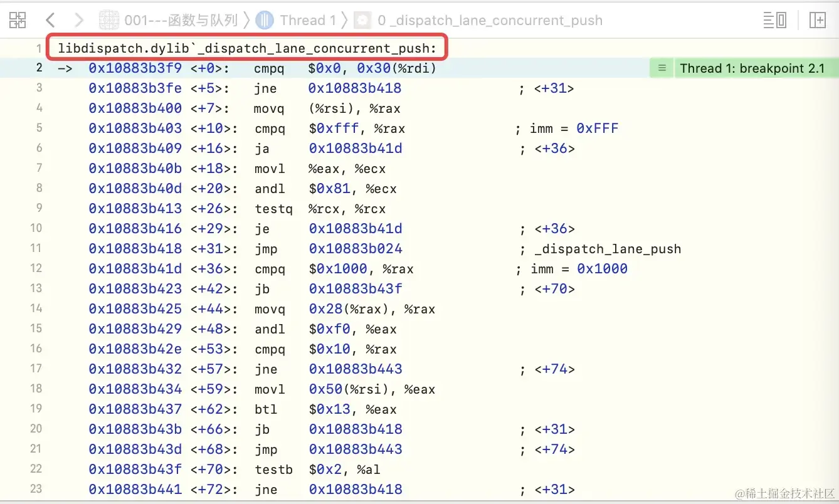Open editor options lines icon

[775, 20]
